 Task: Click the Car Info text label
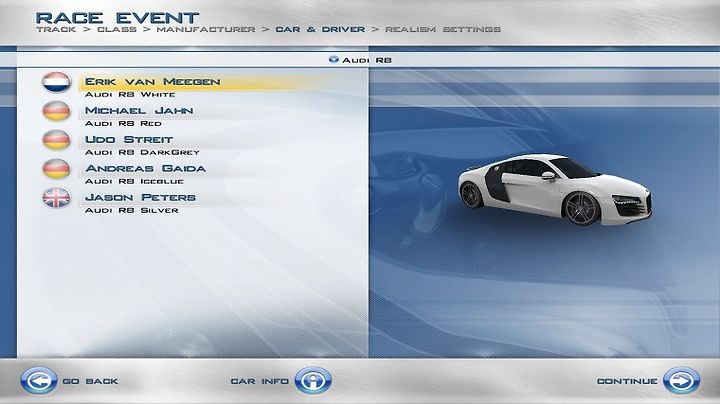(x=259, y=382)
